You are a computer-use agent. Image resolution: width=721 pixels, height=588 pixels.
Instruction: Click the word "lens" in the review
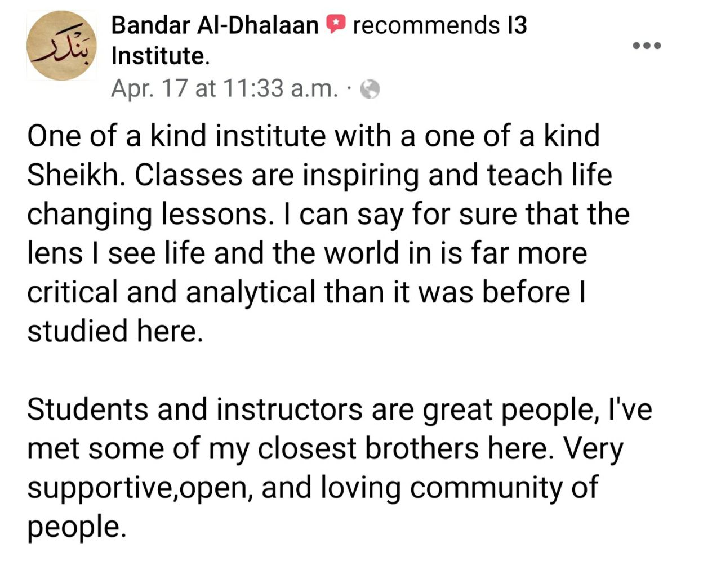tap(55, 253)
